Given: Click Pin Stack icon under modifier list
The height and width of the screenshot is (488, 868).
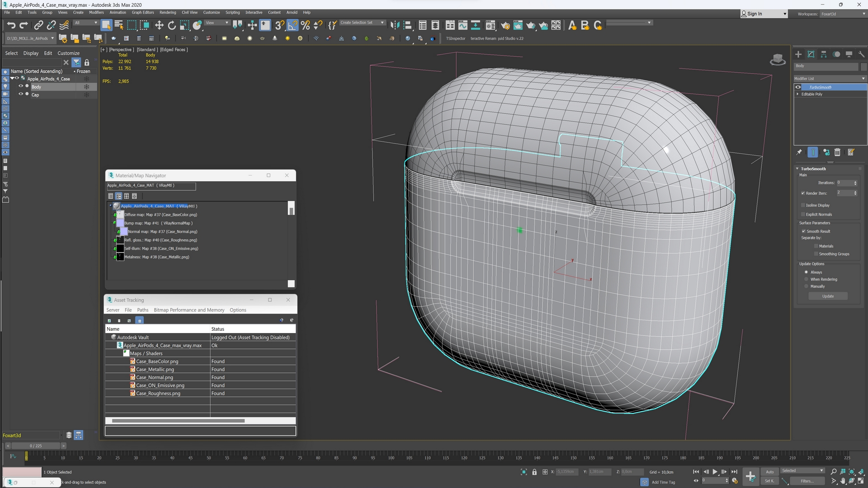Looking at the screenshot, I should point(799,152).
